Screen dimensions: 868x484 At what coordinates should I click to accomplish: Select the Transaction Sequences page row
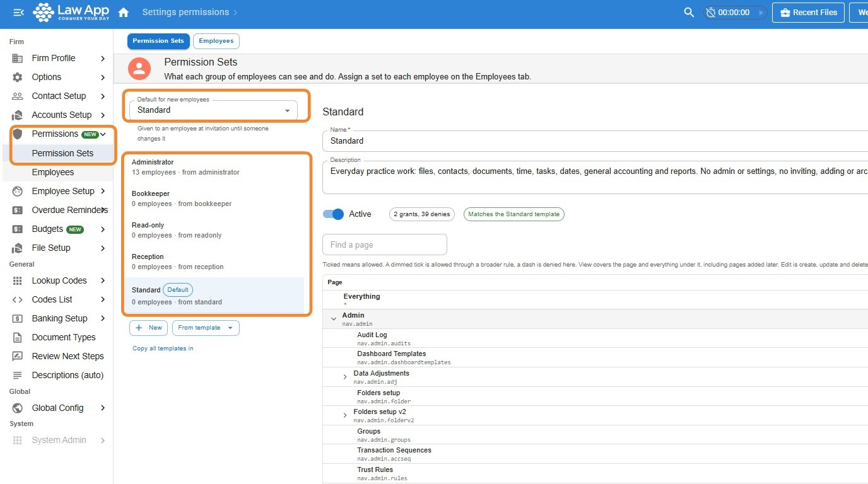pos(595,454)
